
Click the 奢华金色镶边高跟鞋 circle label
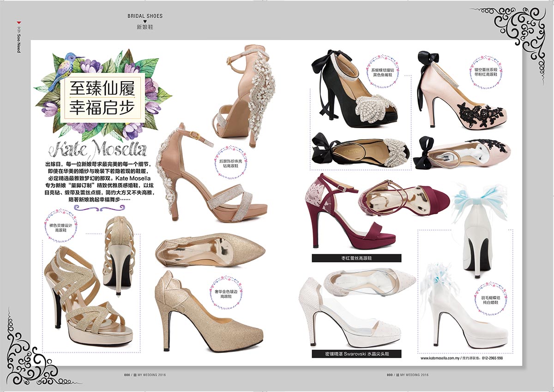click(x=225, y=293)
